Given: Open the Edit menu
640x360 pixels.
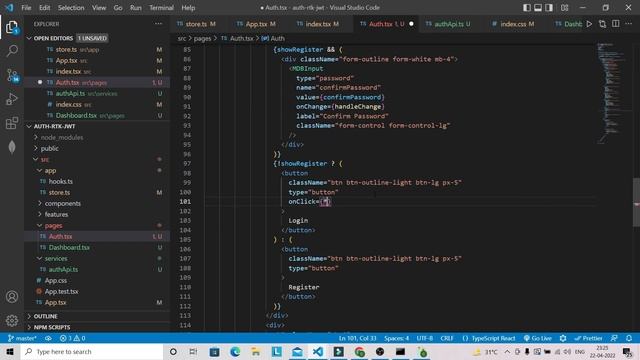Looking at the screenshot, I should pyautogui.click(x=44, y=8).
